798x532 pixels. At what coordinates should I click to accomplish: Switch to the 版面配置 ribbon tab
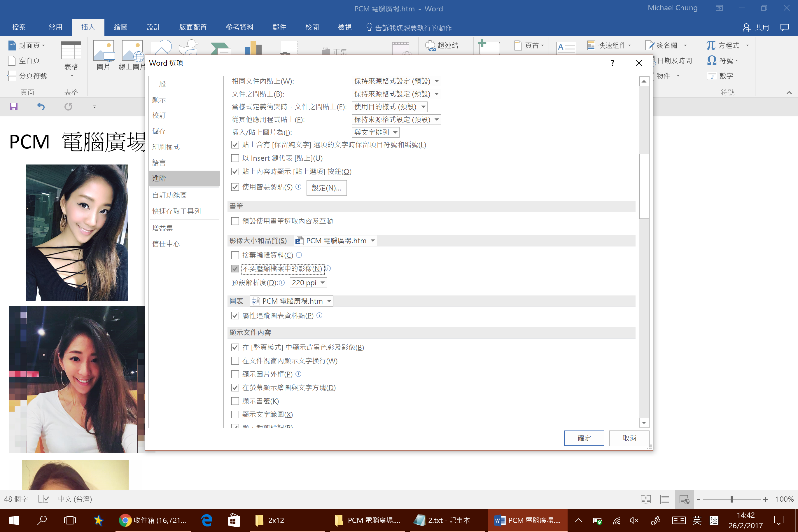click(x=193, y=27)
